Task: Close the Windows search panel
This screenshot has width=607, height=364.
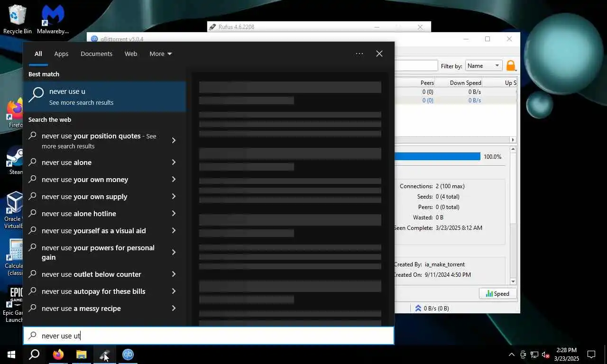Action: (x=379, y=54)
